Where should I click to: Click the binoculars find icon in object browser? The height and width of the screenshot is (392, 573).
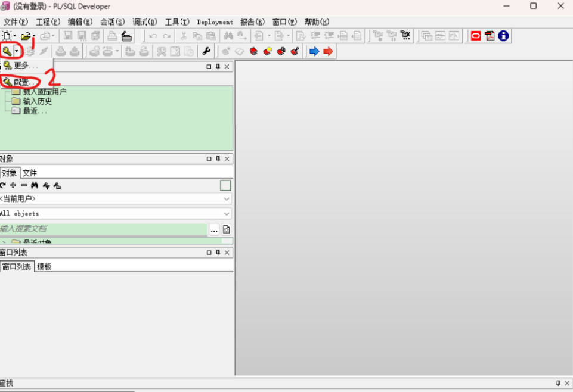[35, 186]
